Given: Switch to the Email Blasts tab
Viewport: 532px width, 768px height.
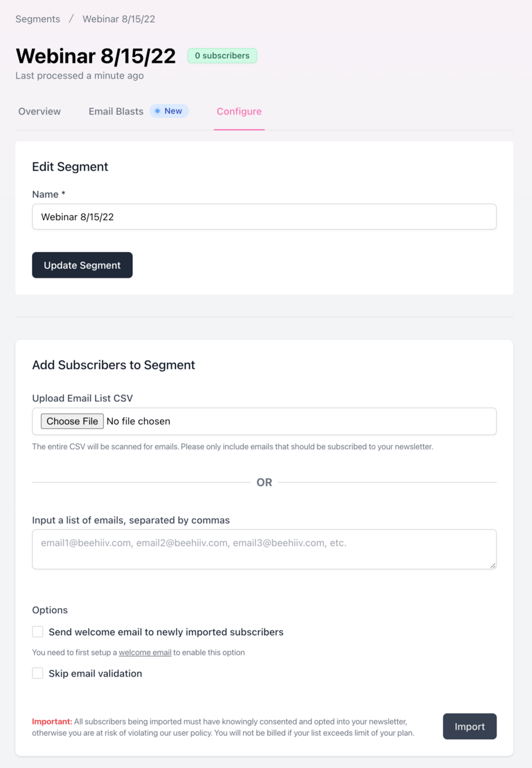Looking at the screenshot, I should pos(116,111).
